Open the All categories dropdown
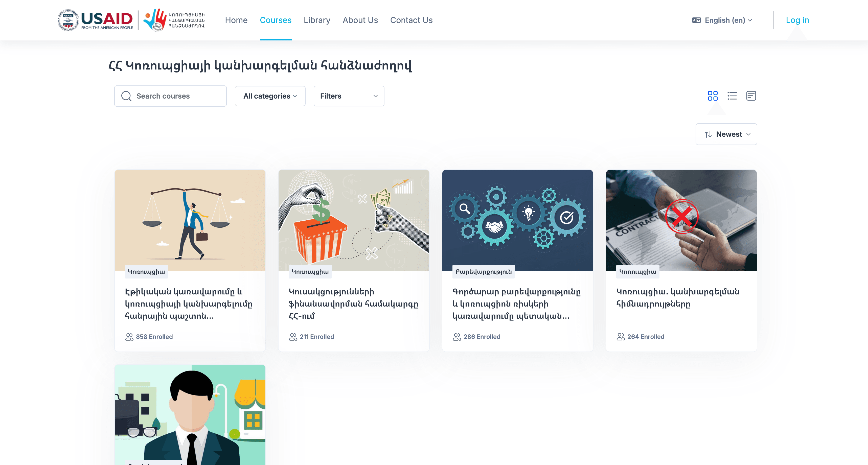This screenshot has height=465, width=868. coord(269,96)
